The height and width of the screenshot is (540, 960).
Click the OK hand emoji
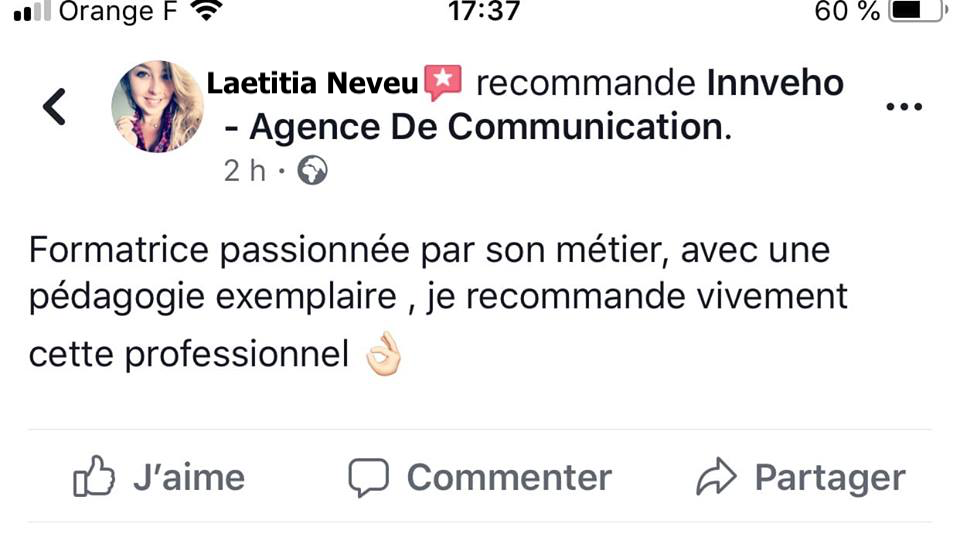(383, 355)
